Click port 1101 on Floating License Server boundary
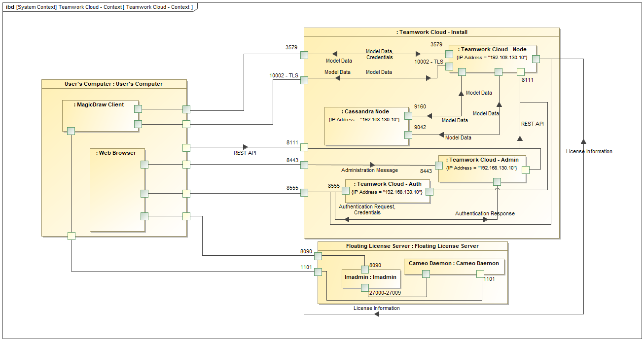 pyautogui.click(x=318, y=272)
